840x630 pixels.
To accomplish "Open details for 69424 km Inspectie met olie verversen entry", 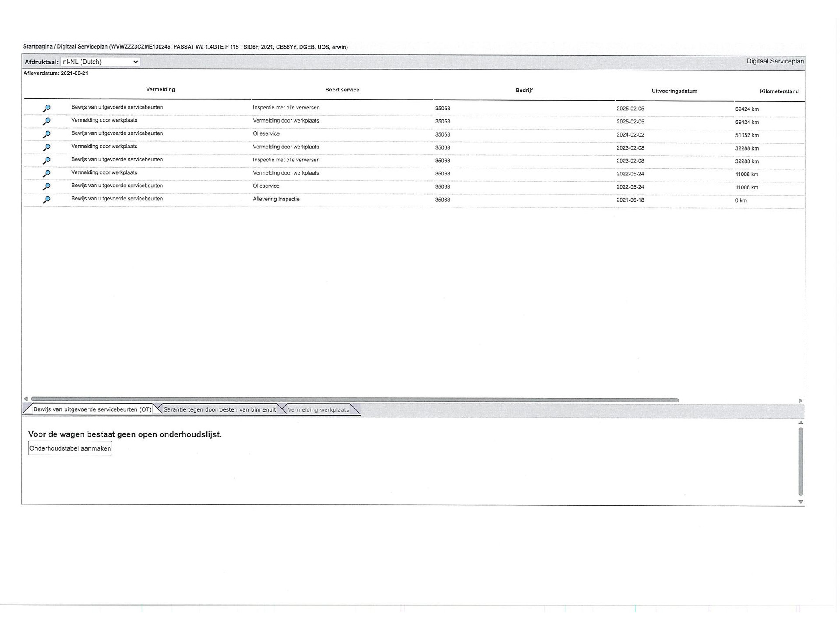I will [47, 108].
